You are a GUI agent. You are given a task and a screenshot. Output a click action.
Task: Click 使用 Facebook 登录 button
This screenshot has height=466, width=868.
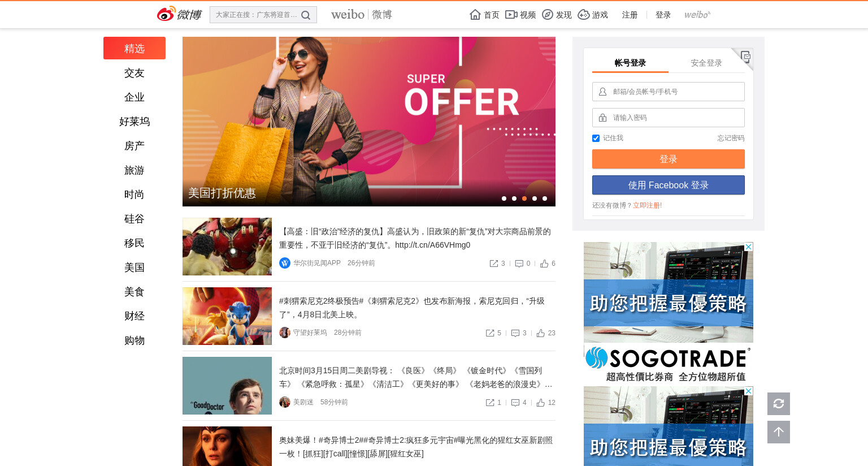(669, 185)
